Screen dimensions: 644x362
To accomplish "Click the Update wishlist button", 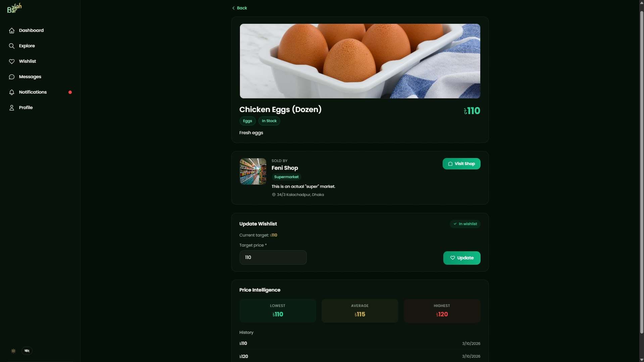I will [x=462, y=258].
